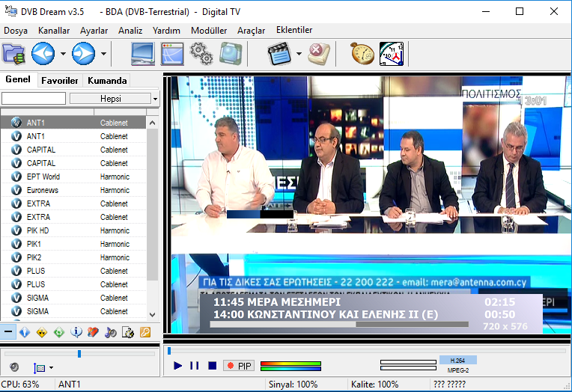Click the monitor display icon

point(143,54)
